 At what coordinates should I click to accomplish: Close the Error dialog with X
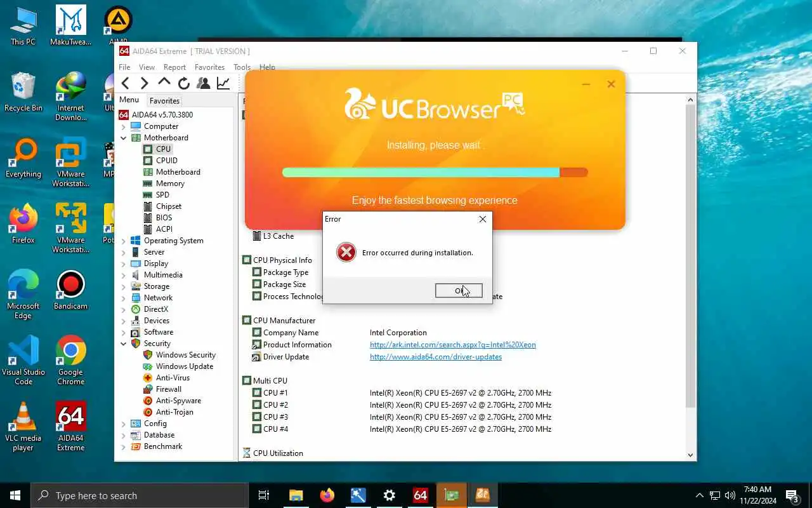pyautogui.click(x=483, y=219)
